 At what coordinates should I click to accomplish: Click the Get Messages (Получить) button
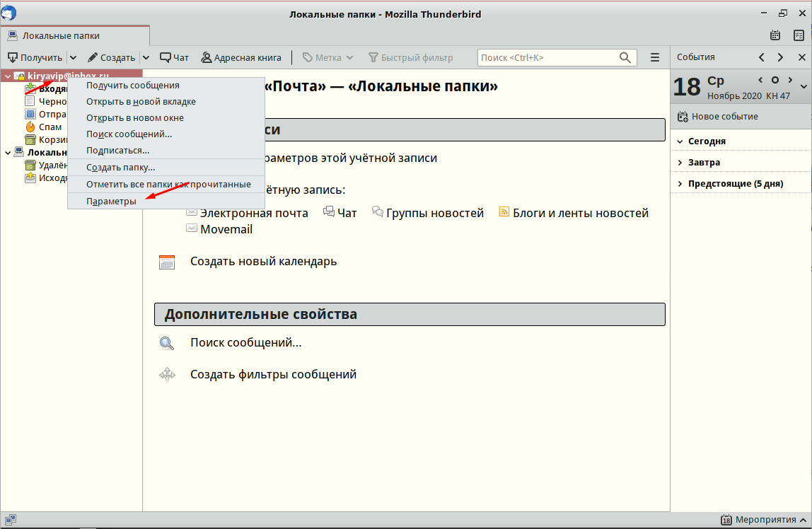35,57
